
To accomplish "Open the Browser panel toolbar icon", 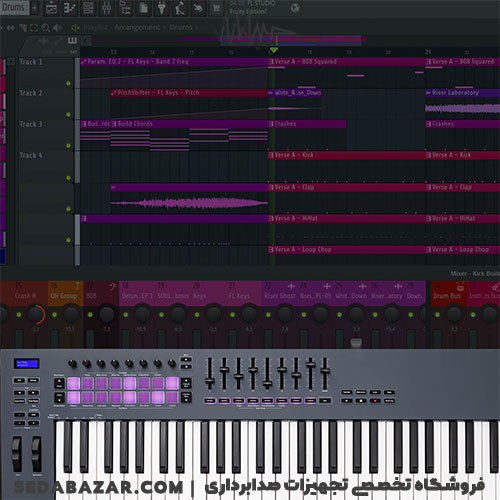I will [125, 8].
